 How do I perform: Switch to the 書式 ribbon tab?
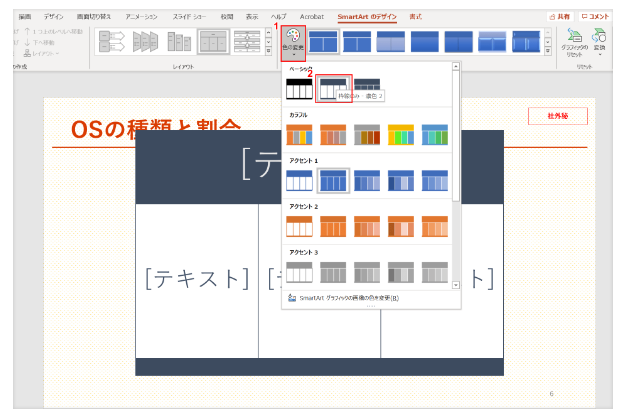(415, 17)
